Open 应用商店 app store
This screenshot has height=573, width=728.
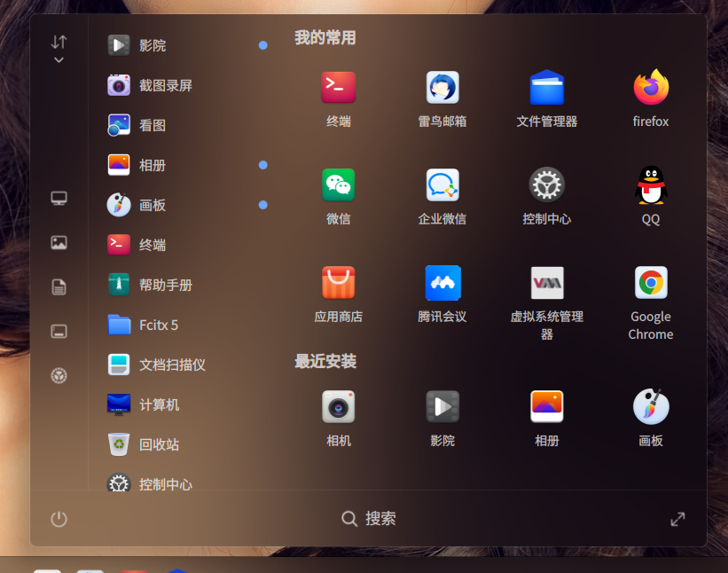338,282
